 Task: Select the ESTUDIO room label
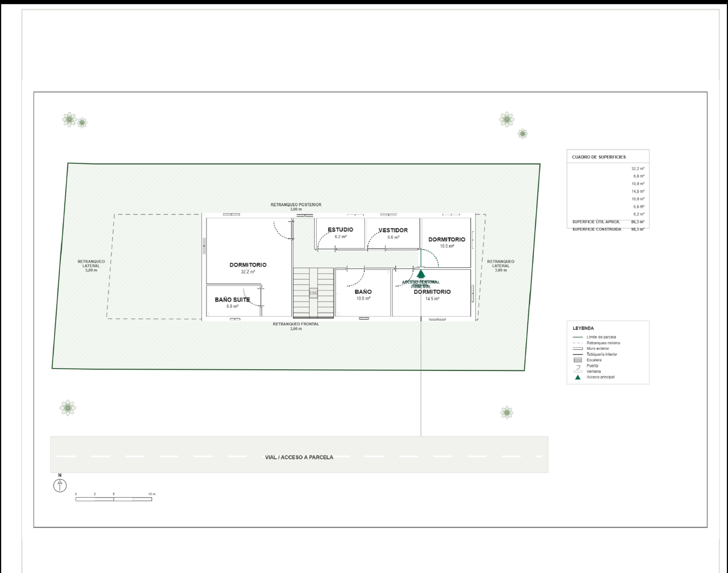click(x=341, y=230)
